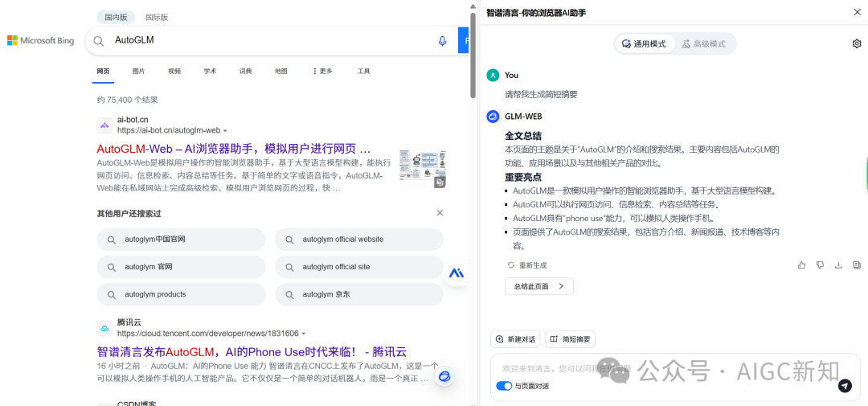The image size is (868, 406).
Task: Close the 智谱清言 assistant panel
Action: 857,12
